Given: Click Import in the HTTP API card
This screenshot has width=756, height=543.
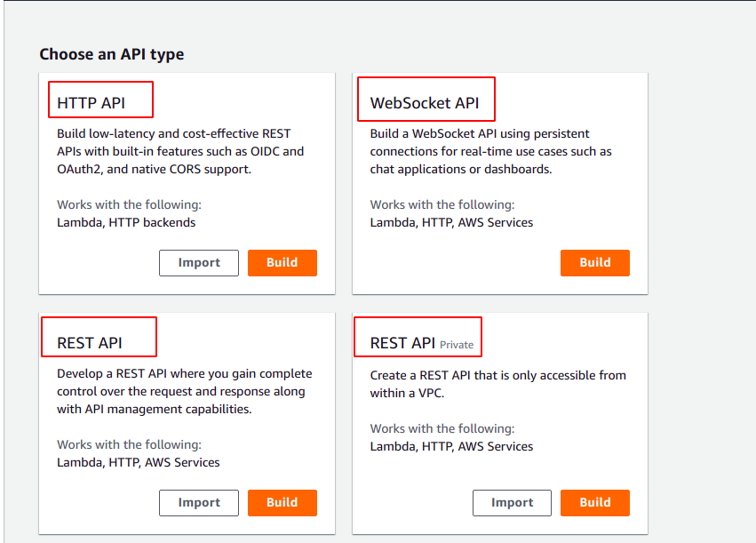Looking at the screenshot, I should [x=199, y=262].
